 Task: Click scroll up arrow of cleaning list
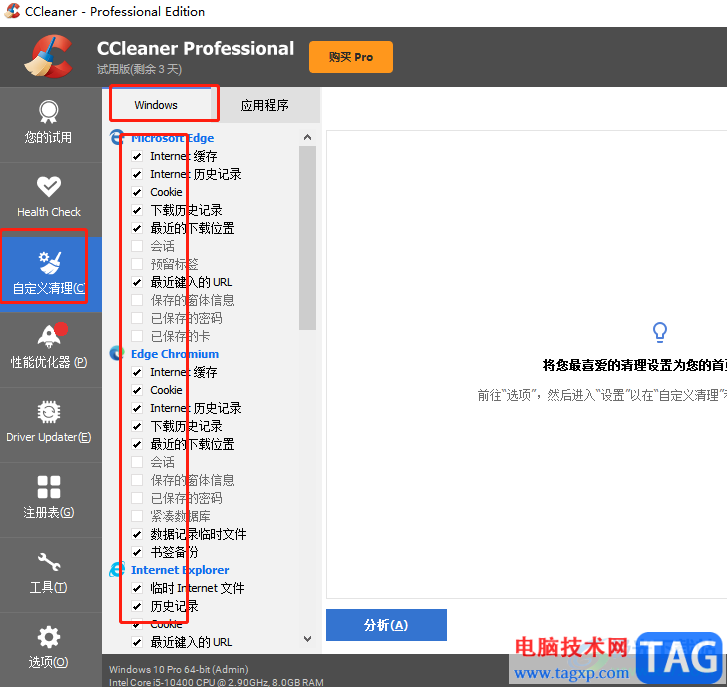coord(307,137)
